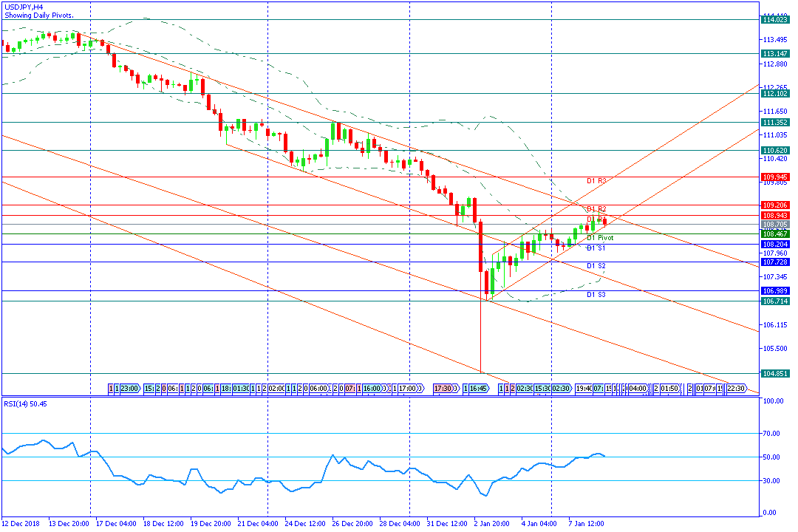Click the 22:30 event marker
Viewport: 798px width, 532px height.
[737, 389]
